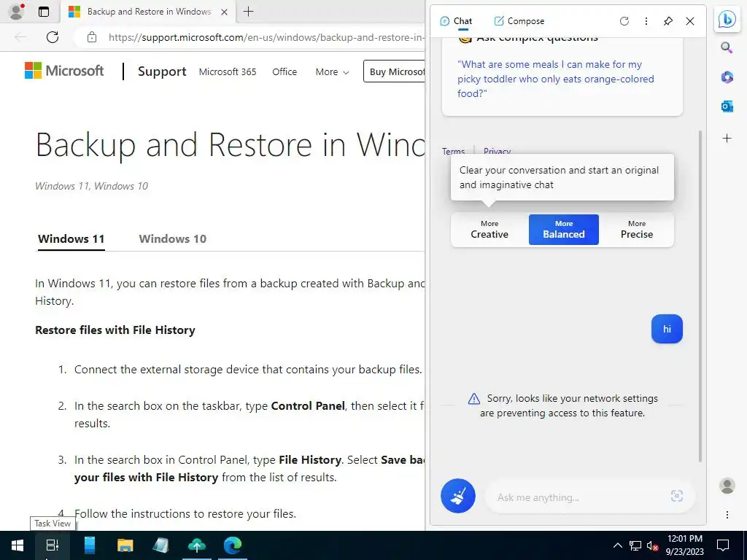Open the blue server taskbar app
Image resolution: width=747 pixels, height=560 pixels.
coord(90,545)
